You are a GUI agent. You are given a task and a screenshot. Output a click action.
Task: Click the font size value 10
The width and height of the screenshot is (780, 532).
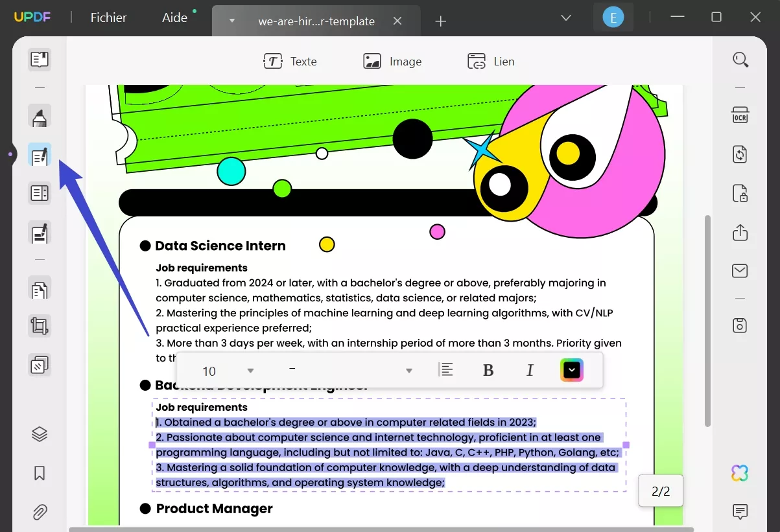[x=209, y=371]
